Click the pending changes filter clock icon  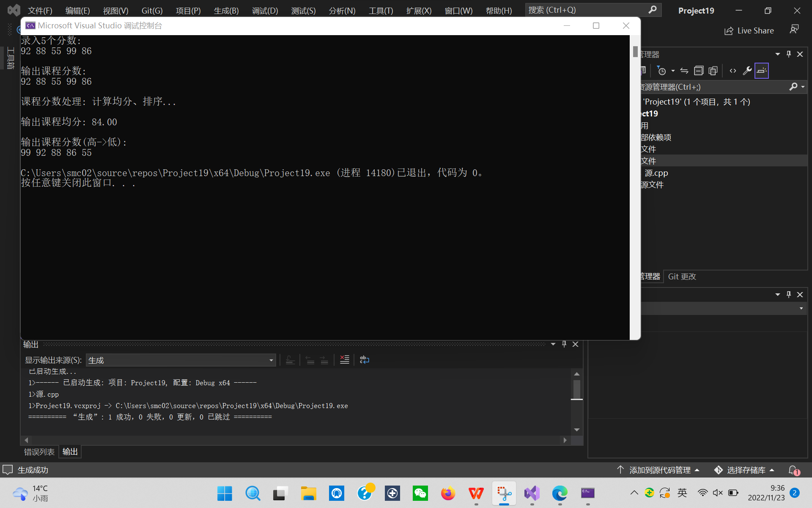pyautogui.click(x=662, y=71)
